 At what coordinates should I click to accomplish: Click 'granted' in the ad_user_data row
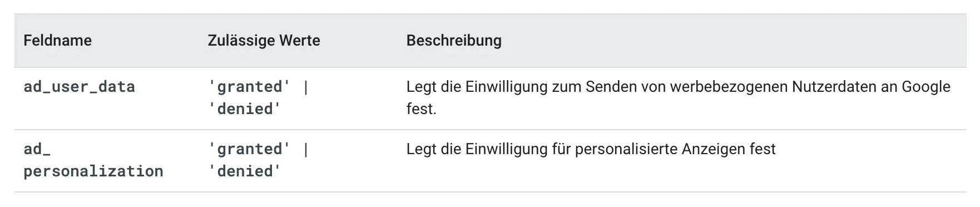(249, 87)
